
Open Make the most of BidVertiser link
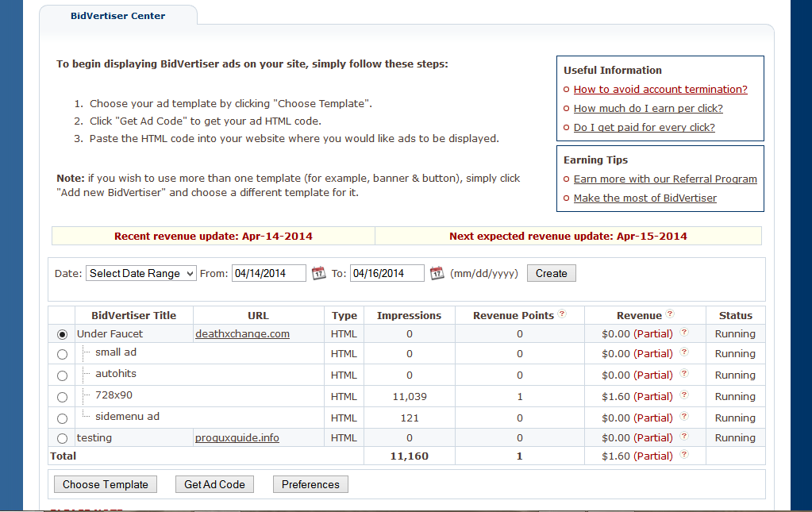click(645, 198)
